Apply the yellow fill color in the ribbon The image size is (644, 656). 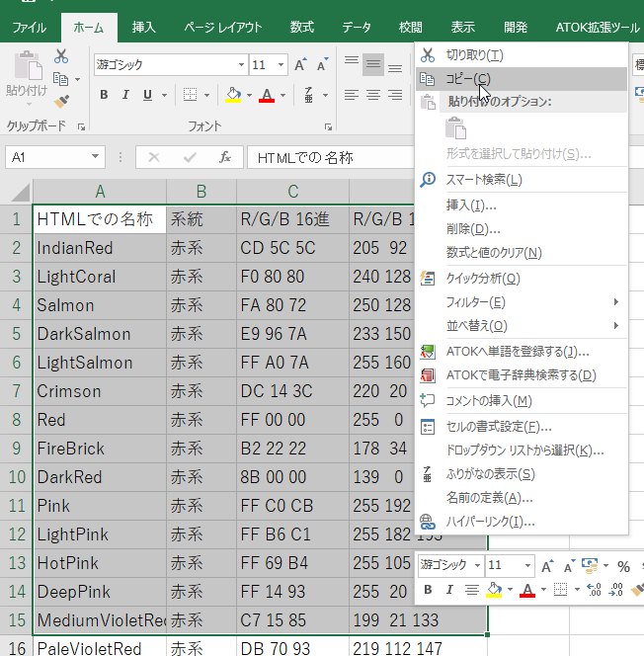click(x=233, y=95)
